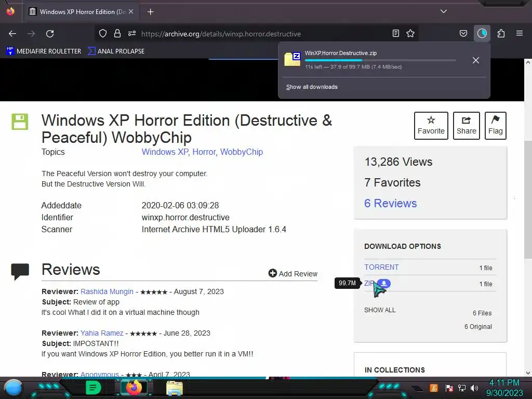Click scrollbar up arrow
Screen dimensions: 532x399
coord(528,62)
